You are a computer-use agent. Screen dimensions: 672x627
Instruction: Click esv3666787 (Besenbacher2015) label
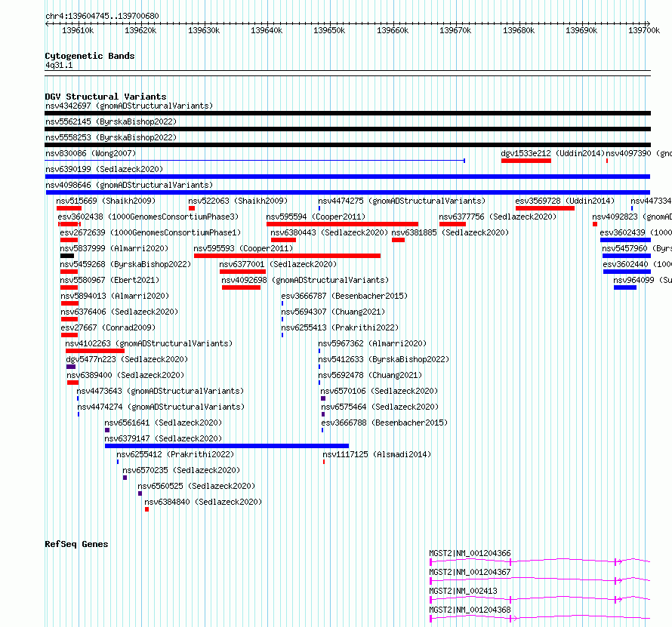(x=344, y=296)
